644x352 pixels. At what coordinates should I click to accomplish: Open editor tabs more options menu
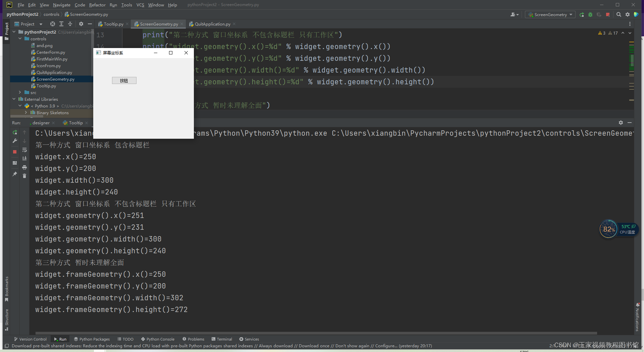pos(630,24)
